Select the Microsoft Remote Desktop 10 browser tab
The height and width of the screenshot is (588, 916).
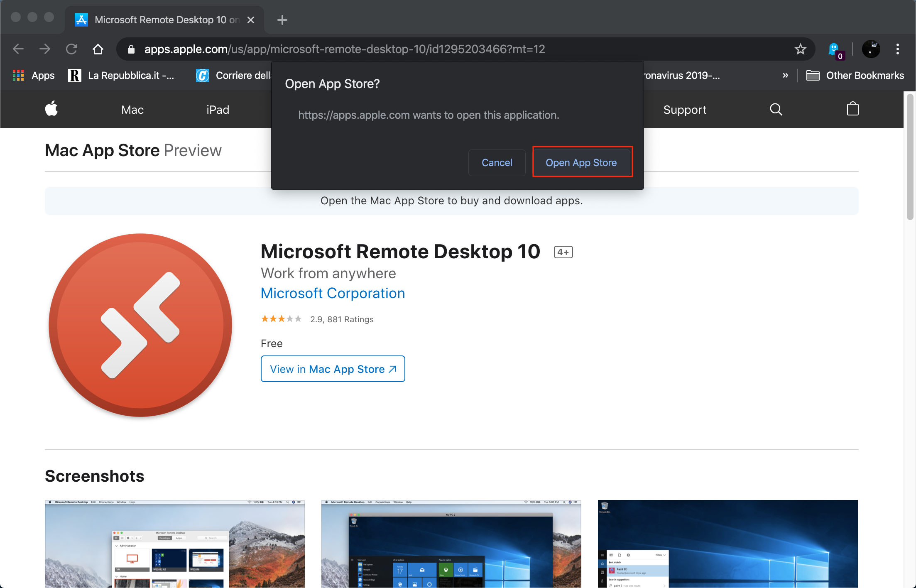[164, 20]
